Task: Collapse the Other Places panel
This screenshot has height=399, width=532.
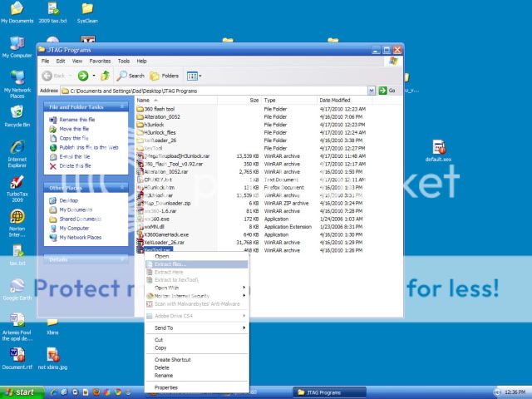Action: tap(123, 188)
